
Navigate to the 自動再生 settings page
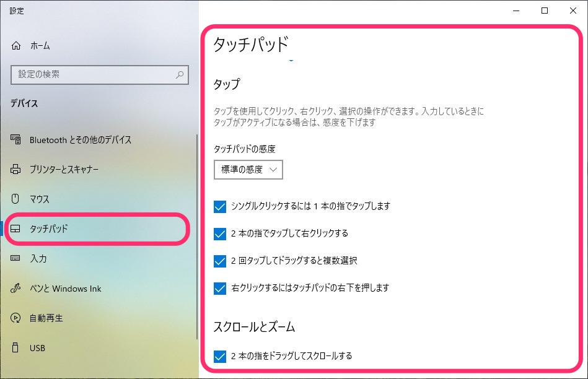pyautogui.click(x=46, y=318)
